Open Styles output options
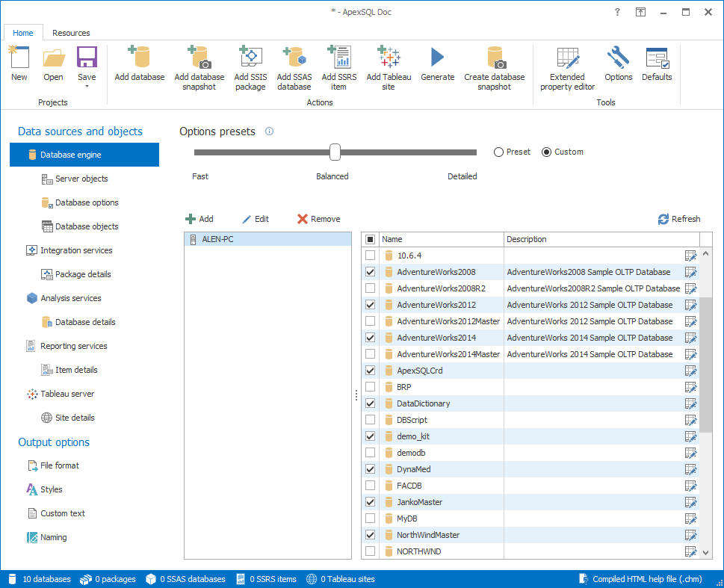The width and height of the screenshot is (724, 588). [x=44, y=489]
